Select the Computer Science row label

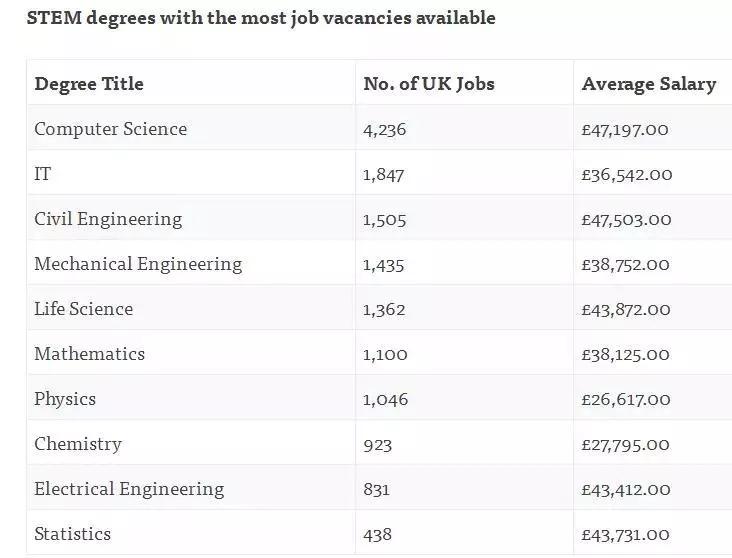click(110, 129)
